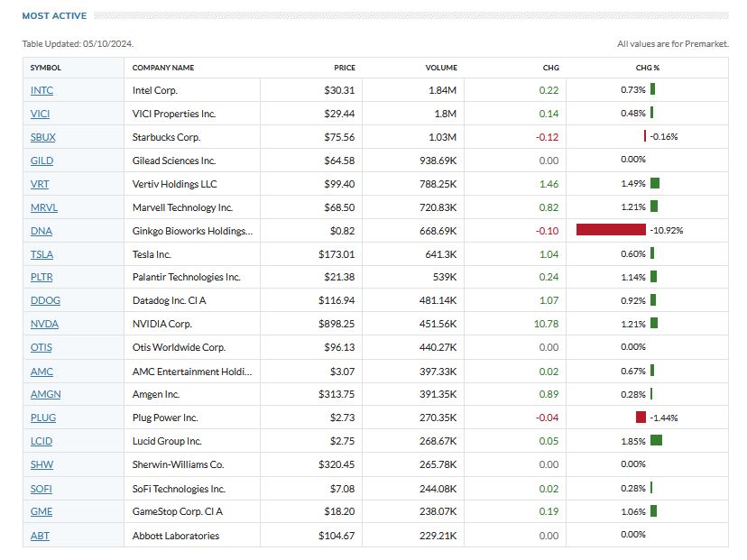Click the CHG % column header
This screenshot has height=560, width=747.
[x=647, y=68]
